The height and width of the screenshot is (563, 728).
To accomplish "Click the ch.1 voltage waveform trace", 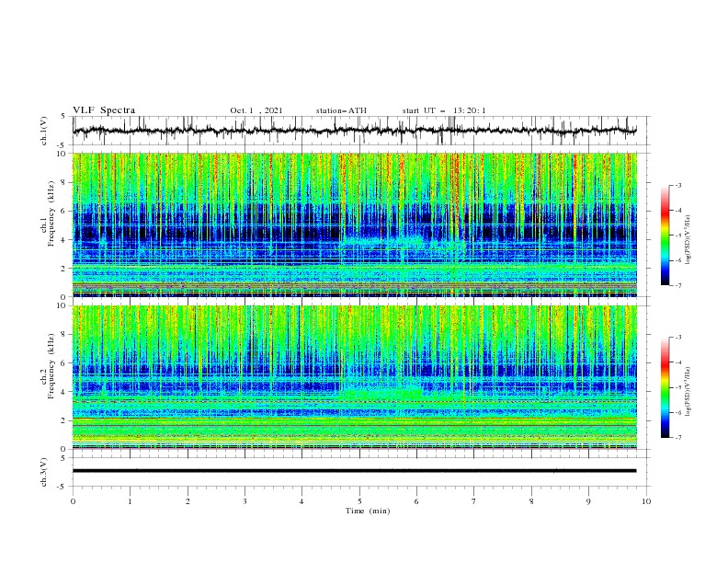I will 355,131.
